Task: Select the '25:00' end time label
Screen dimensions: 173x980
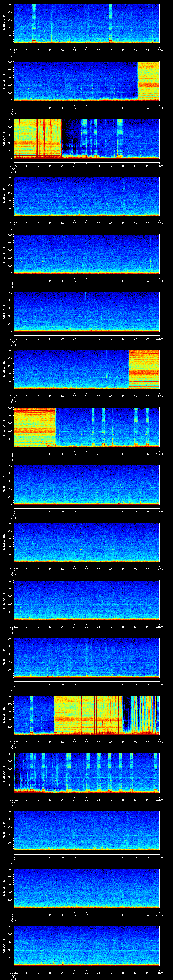Action: [x=159, y=627]
